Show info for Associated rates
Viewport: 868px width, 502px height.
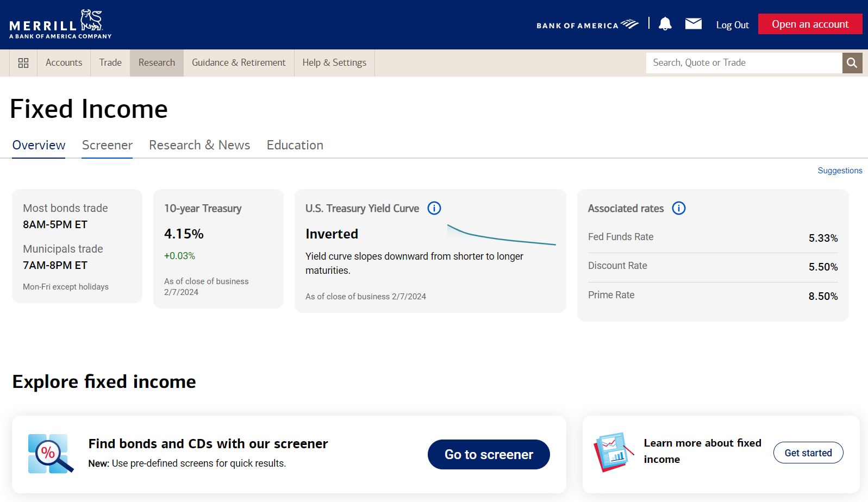(679, 208)
